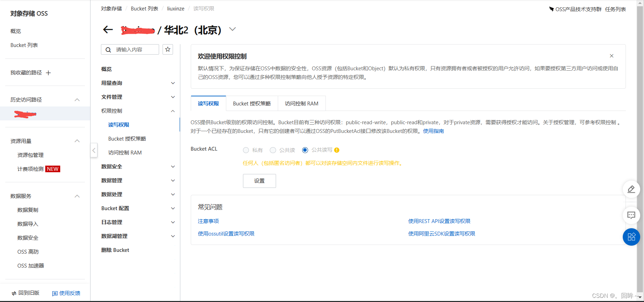Expand the 数据处理 menu section
Viewport: 644px width, 302px height.
point(138,194)
